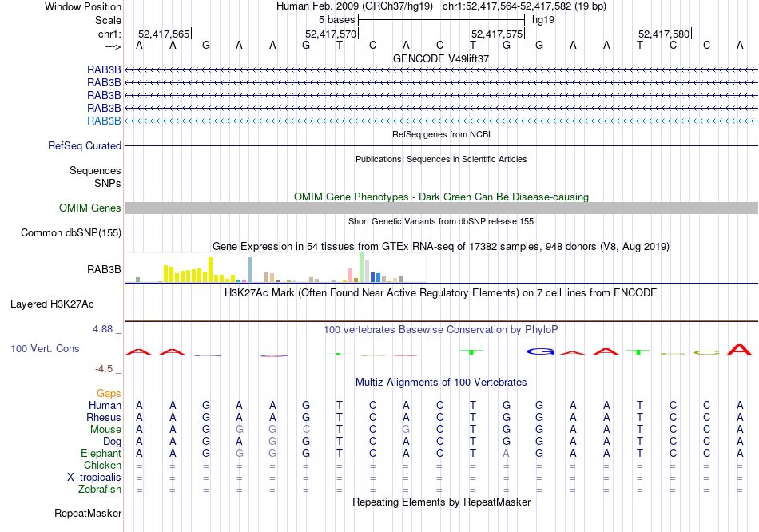
Task: Click the Sequences track label
Action: [95, 170]
